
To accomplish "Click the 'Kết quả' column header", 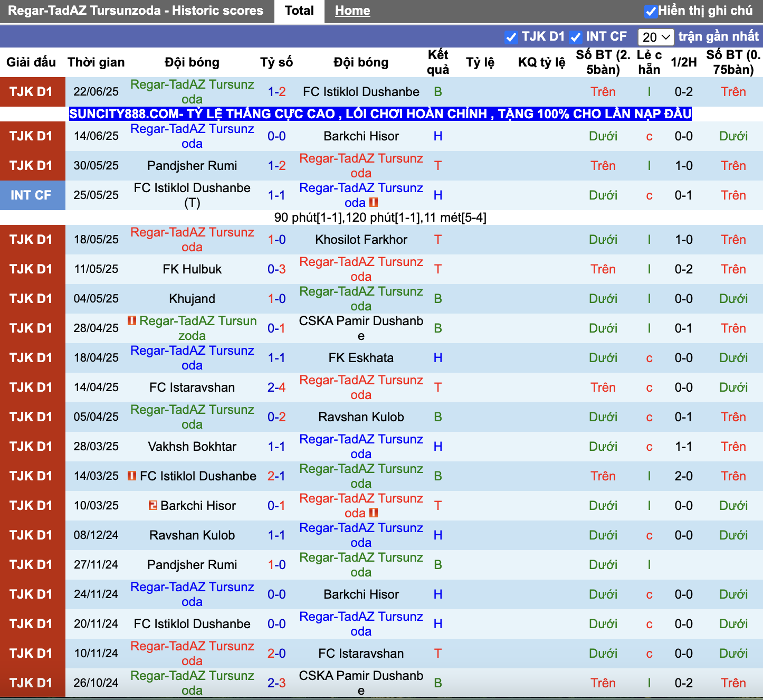I will (x=438, y=62).
